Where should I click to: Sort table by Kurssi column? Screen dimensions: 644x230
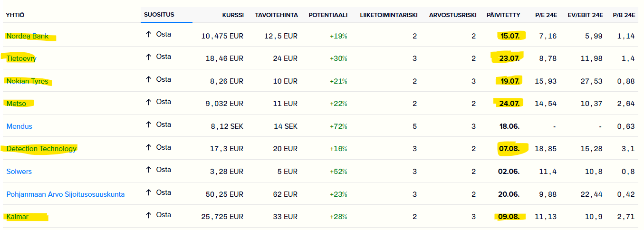pos(233,15)
